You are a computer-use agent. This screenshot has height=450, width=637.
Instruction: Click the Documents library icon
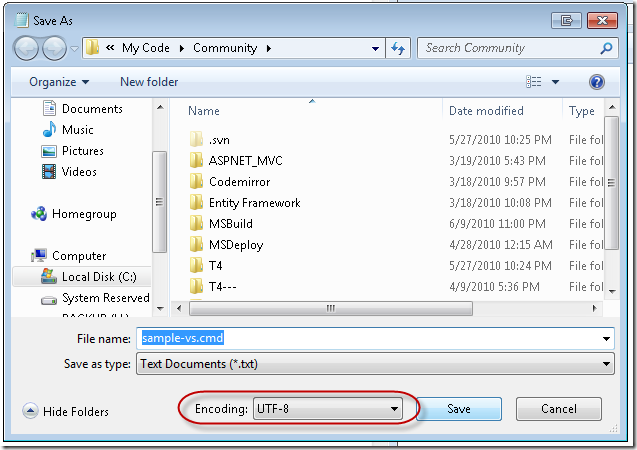[x=49, y=108]
